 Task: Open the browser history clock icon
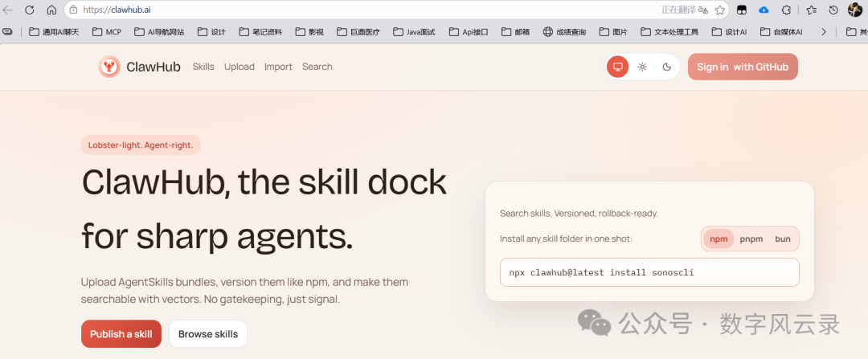point(833,10)
